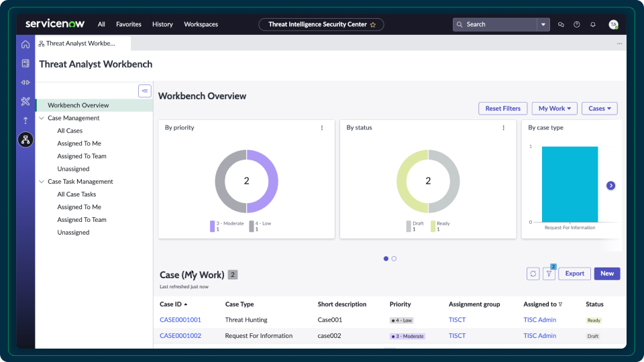Open the Workspaces menu

click(x=201, y=24)
